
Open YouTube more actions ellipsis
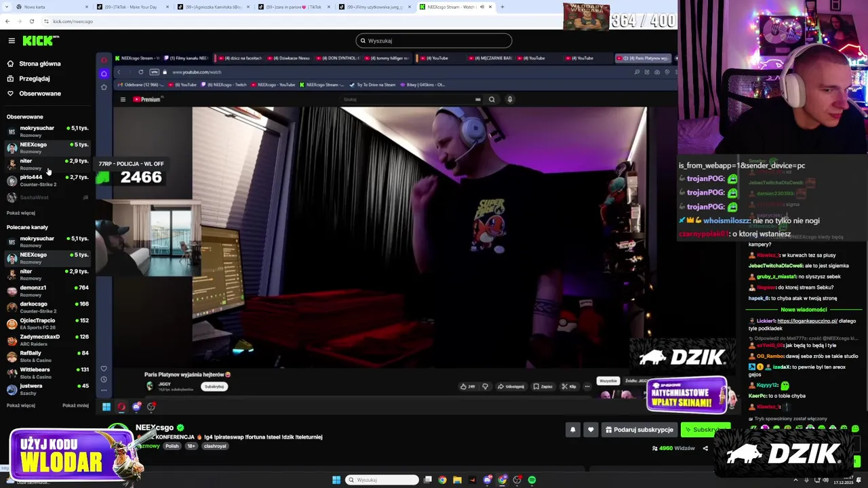click(587, 386)
